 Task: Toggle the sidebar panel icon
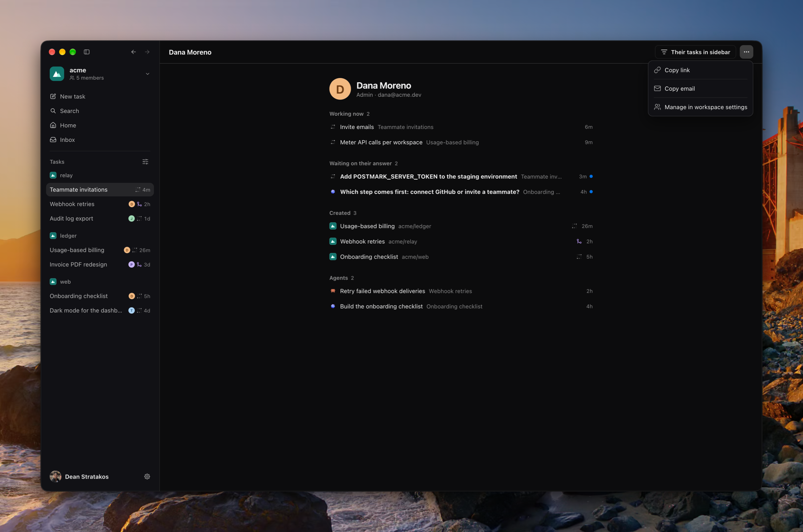(87, 52)
